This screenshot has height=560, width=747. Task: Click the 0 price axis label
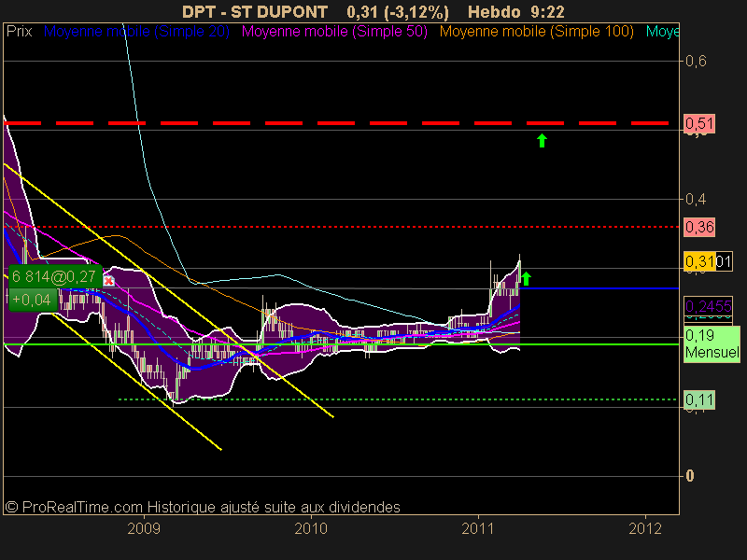tap(690, 476)
